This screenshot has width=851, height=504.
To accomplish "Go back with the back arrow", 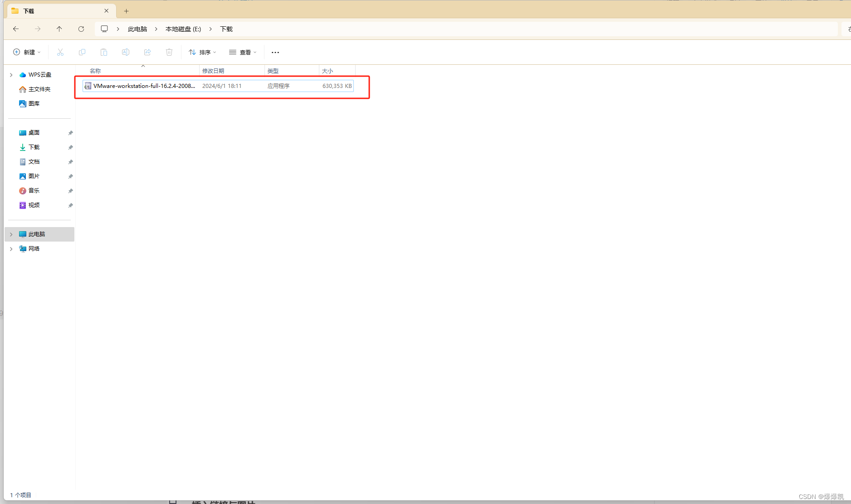I will (x=16, y=29).
